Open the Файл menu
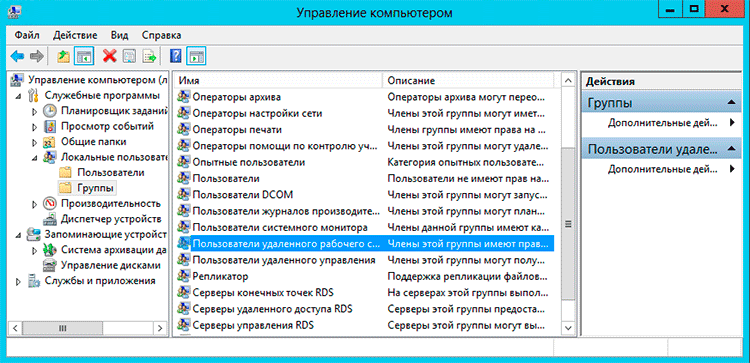 27,35
